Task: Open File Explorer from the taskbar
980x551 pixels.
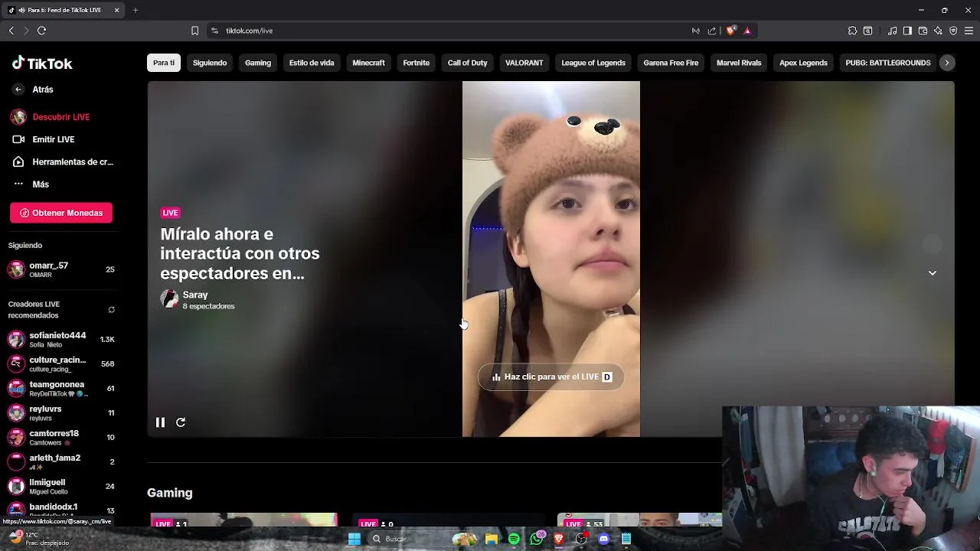Action: click(492, 539)
